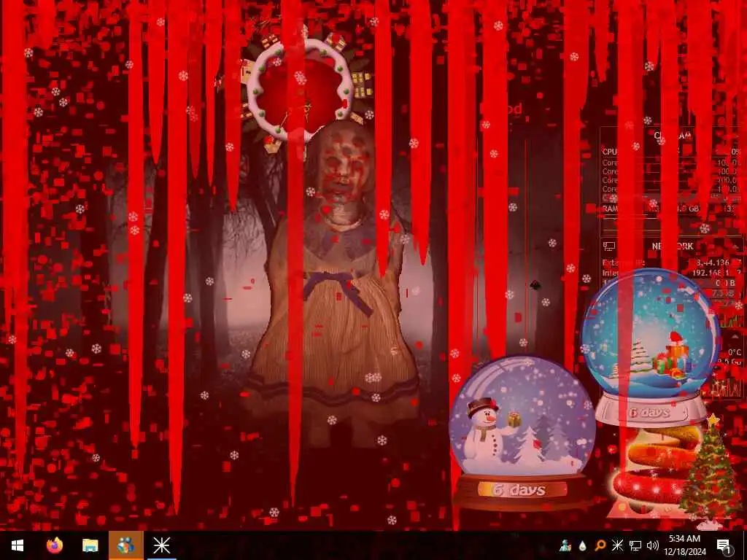The height and width of the screenshot is (560, 747).
Task: Click the NETWORK header in system monitor widget
Action: 672,246
